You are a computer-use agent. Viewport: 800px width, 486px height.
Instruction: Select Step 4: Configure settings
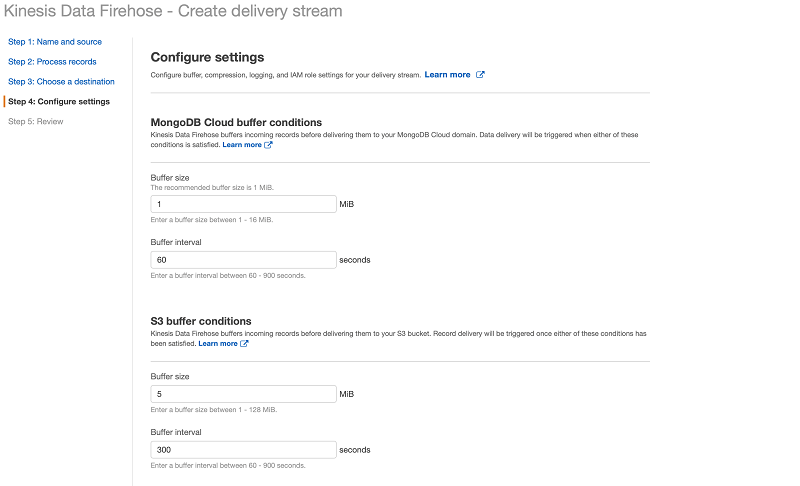click(59, 101)
